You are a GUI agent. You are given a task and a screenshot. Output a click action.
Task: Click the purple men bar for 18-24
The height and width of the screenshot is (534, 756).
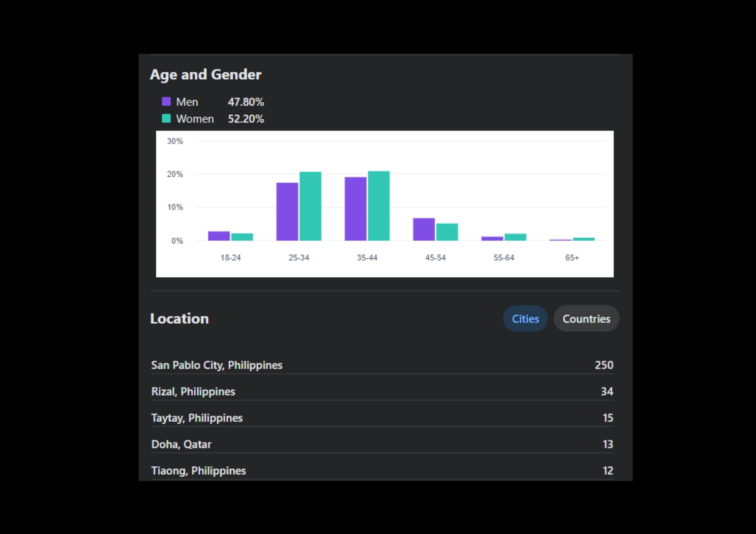pyautogui.click(x=219, y=236)
